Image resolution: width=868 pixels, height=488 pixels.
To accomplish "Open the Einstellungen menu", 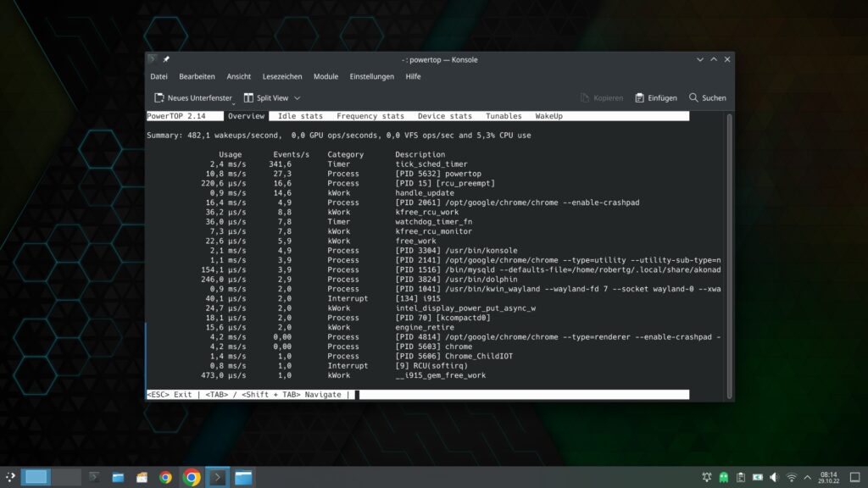I will (x=372, y=76).
